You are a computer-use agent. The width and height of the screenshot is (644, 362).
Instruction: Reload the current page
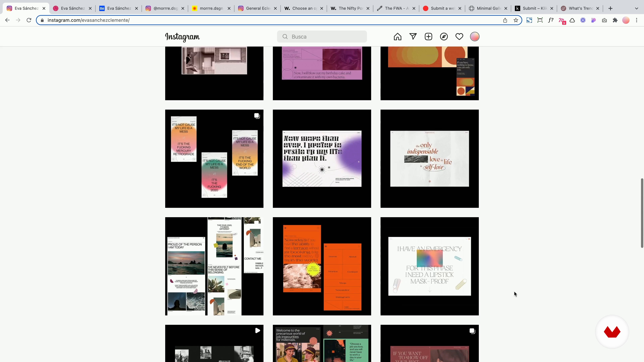(29, 20)
